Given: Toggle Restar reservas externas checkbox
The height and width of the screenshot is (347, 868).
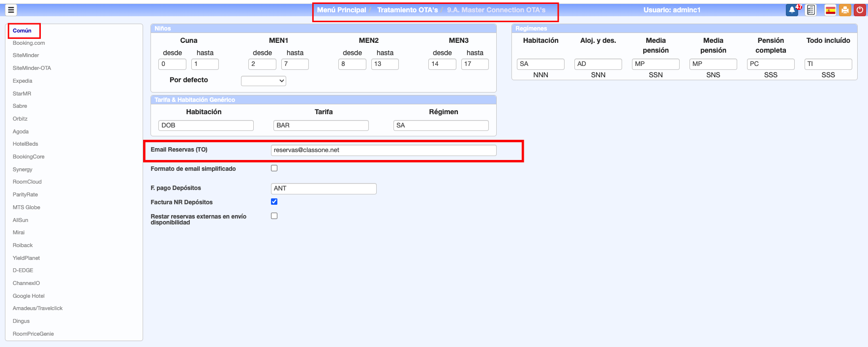Looking at the screenshot, I should (274, 216).
